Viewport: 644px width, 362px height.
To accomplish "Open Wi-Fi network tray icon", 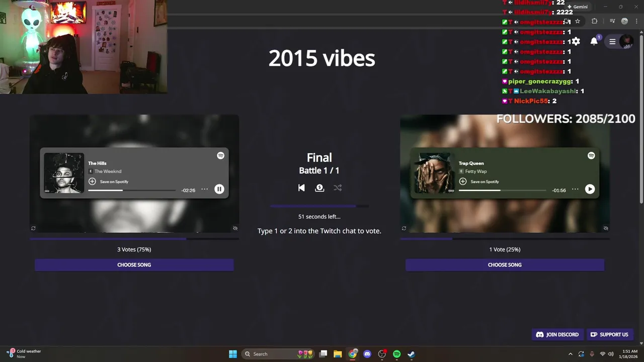I will [x=602, y=354].
